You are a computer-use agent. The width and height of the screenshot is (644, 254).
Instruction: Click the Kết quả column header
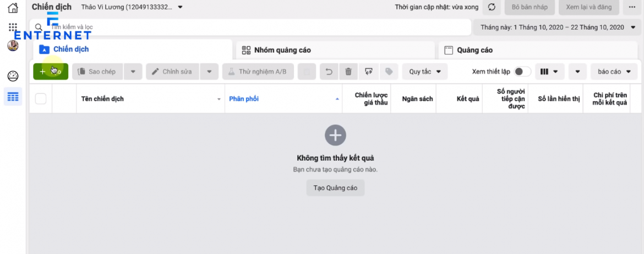pos(459,98)
